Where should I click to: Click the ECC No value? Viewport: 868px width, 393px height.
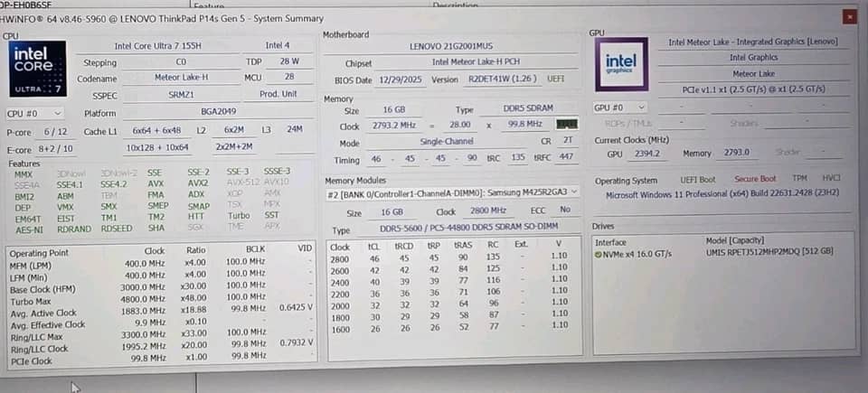[x=565, y=210]
